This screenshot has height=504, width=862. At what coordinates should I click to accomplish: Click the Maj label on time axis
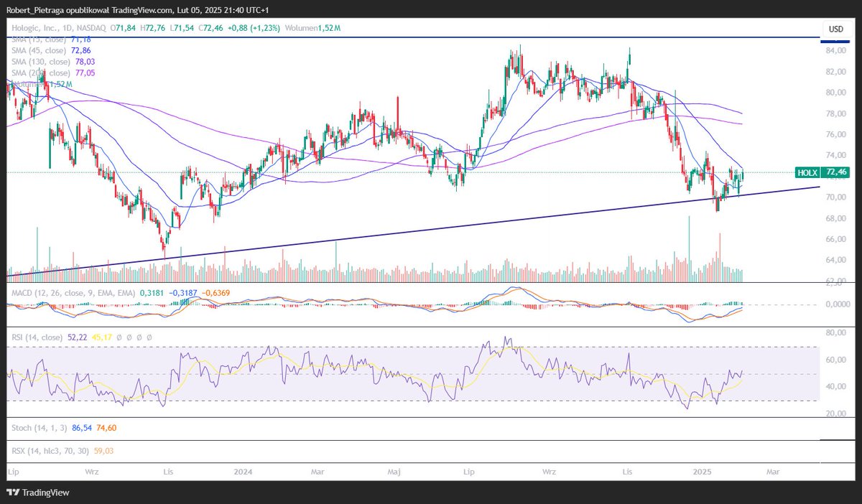click(393, 472)
